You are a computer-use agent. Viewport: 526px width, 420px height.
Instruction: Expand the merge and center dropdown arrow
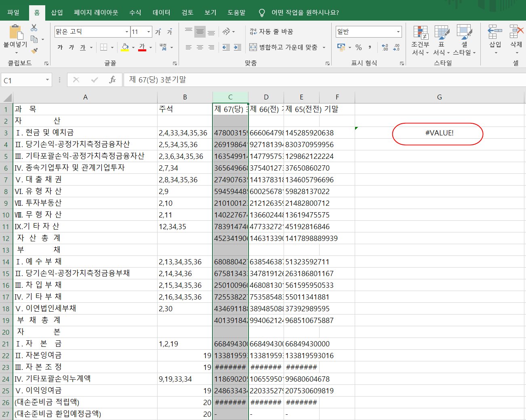(324, 47)
